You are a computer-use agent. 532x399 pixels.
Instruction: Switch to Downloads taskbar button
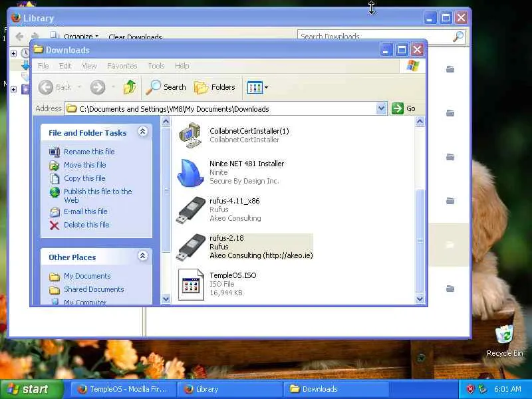pyautogui.click(x=336, y=389)
